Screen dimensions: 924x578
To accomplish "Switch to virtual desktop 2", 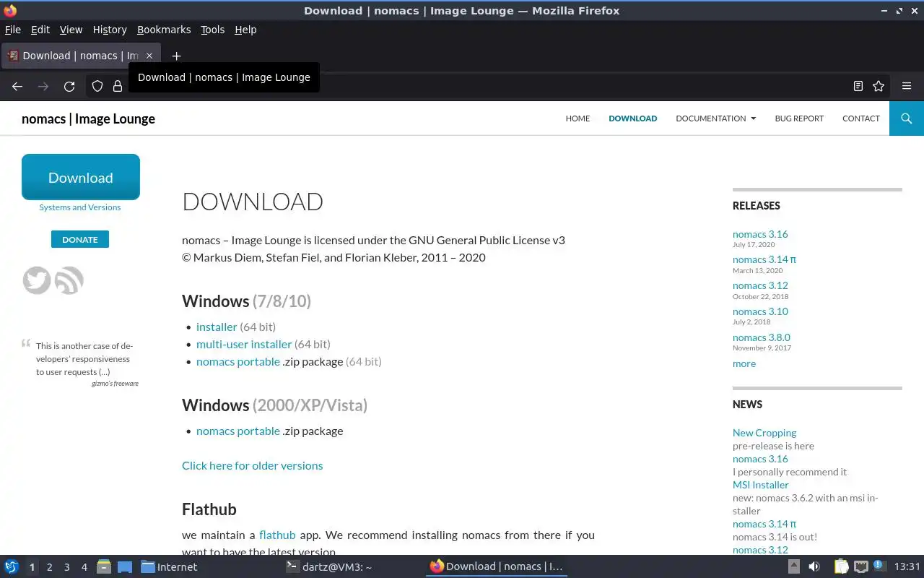I will pyautogui.click(x=49, y=567).
